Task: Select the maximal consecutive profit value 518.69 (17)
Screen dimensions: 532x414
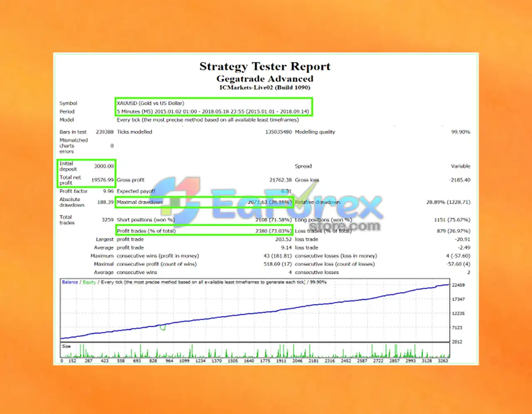Action: pyautogui.click(x=278, y=264)
